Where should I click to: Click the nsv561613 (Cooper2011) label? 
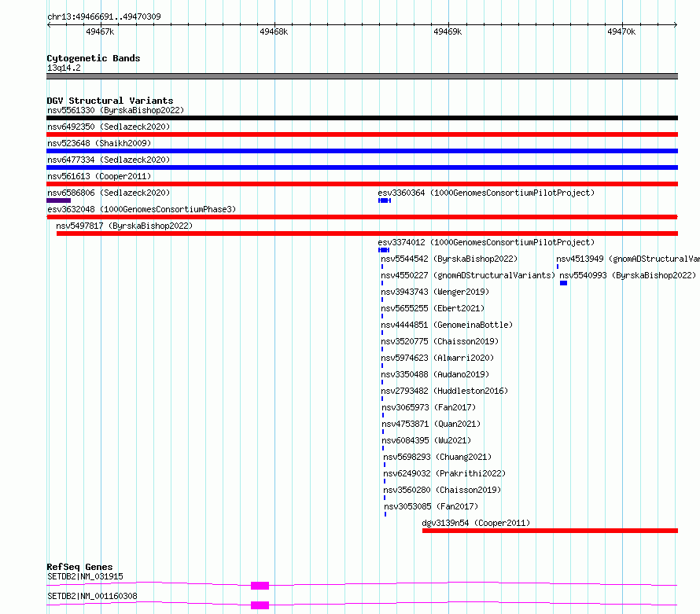(x=99, y=176)
